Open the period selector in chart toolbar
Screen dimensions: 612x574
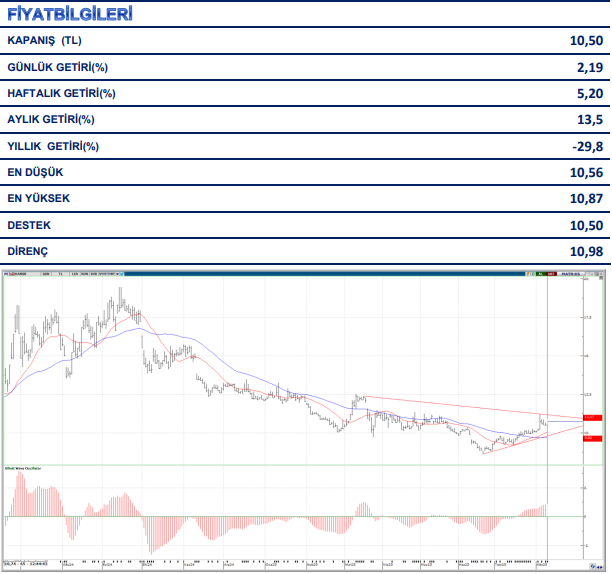click(x=45, y=272)
